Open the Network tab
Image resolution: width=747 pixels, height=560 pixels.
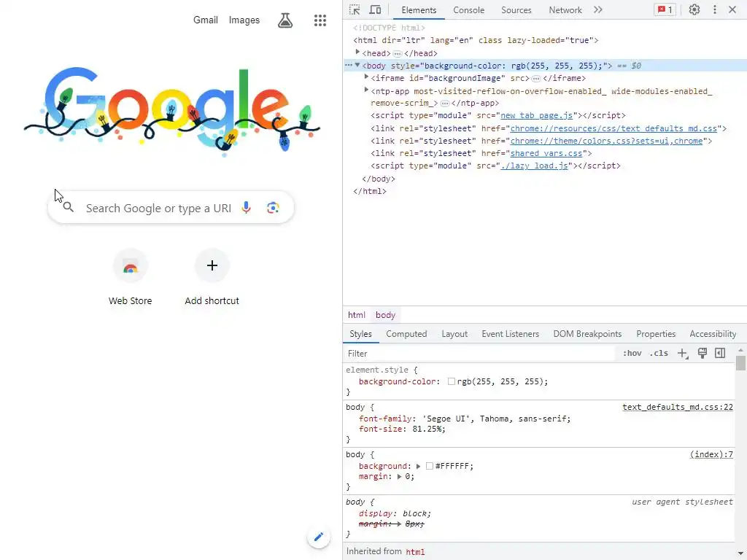click(x=565, y=10)
